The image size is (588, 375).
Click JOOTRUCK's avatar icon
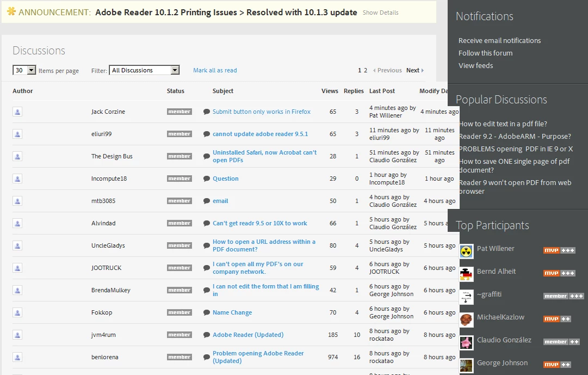pyautogui.click(x=17, y=268)
